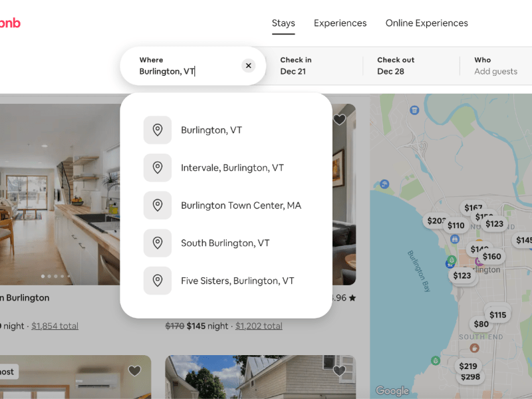
Task: Open the Stays tab
Action: point(283,23)
